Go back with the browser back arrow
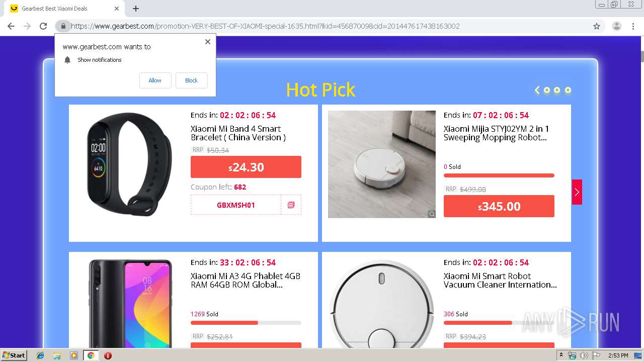644x362 pixels. (x=11, y=26)
